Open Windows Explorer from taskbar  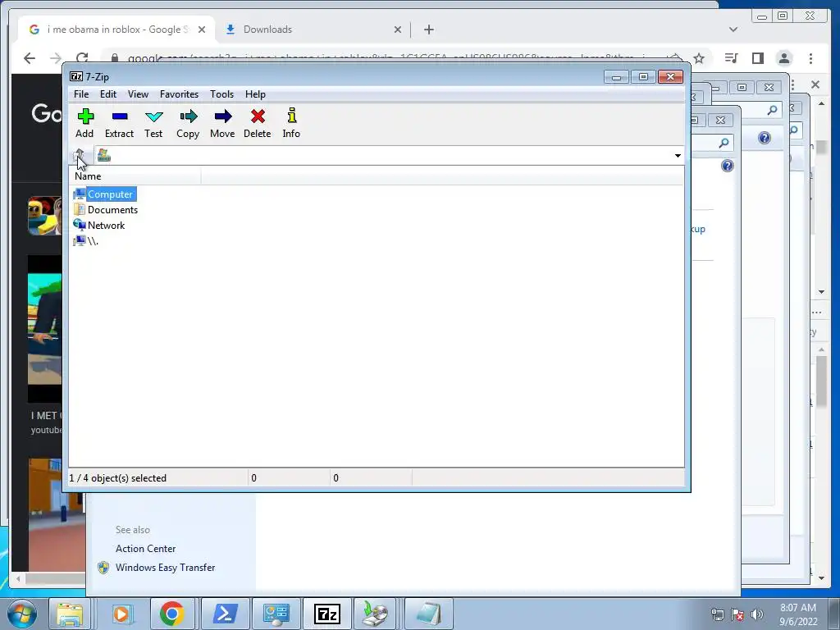click(x=71, y=614)
